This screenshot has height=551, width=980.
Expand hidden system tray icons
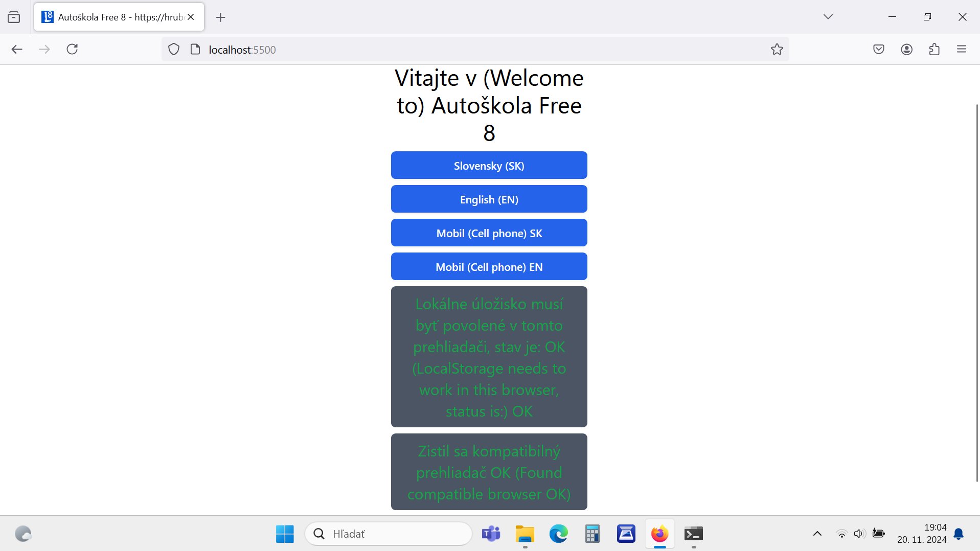pos(817,533)
